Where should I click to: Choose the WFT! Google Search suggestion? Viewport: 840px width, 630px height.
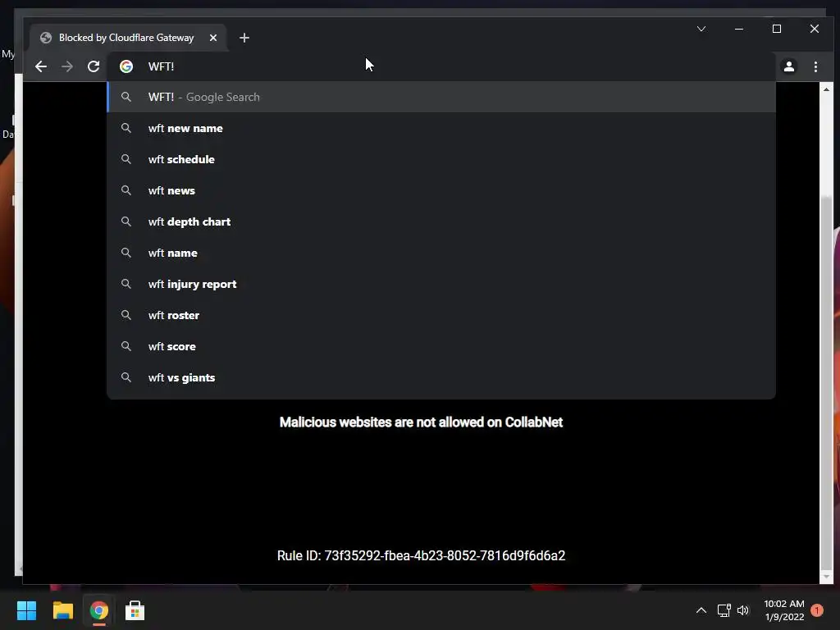tap(441, 97)
